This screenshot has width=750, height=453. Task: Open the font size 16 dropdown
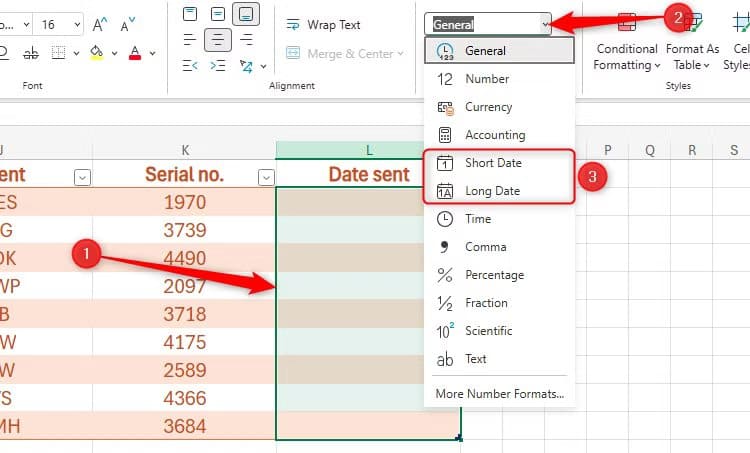click(x=77, y=24)
